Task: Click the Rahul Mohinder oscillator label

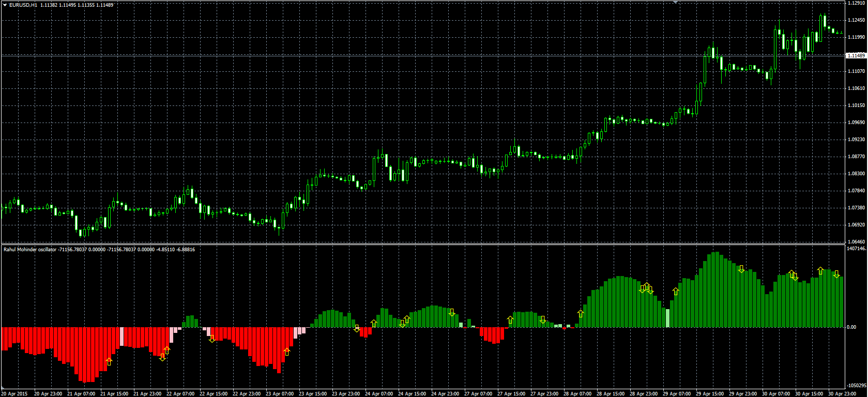Action: 30,250
